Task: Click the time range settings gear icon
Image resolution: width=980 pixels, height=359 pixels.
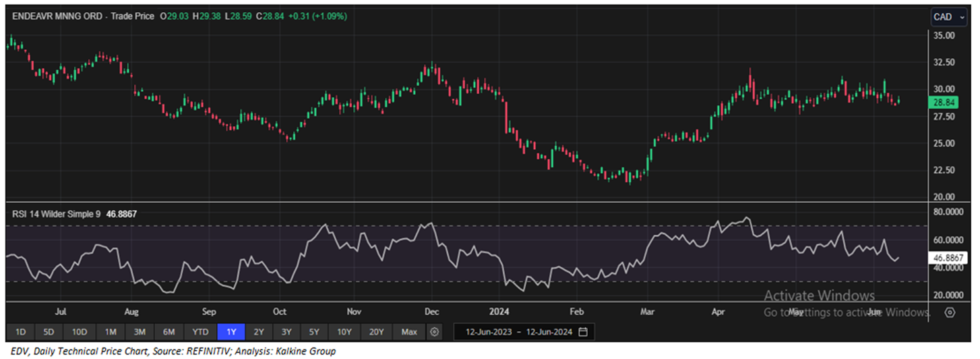Action: pyautogui.click(x=435, y=332)
